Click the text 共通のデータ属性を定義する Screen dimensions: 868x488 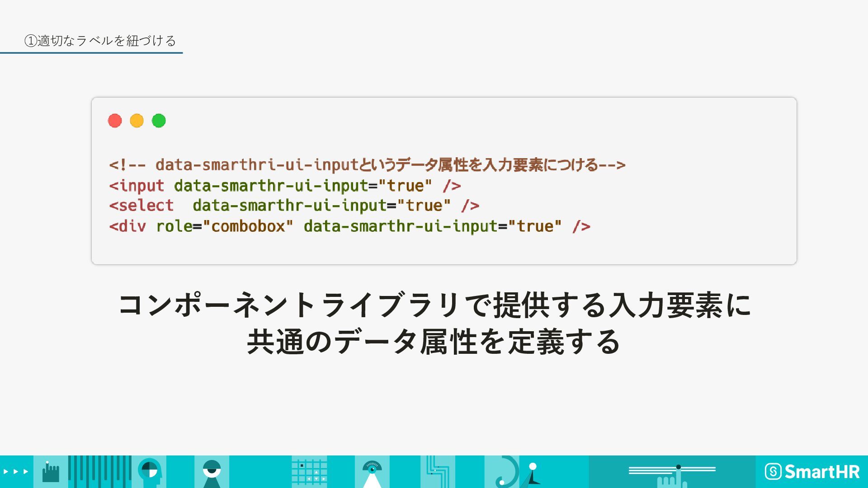433,342
